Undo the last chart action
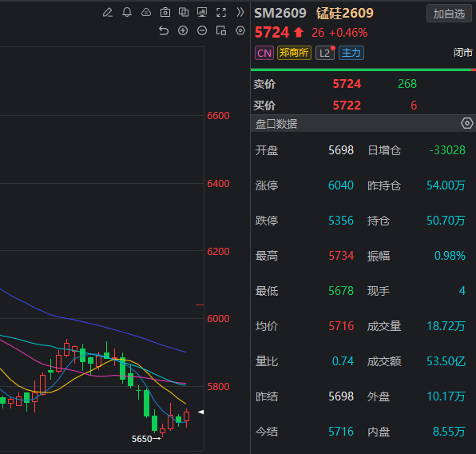Image resolution: width=476 pixels, height=454 pixels. pos(164,30)
